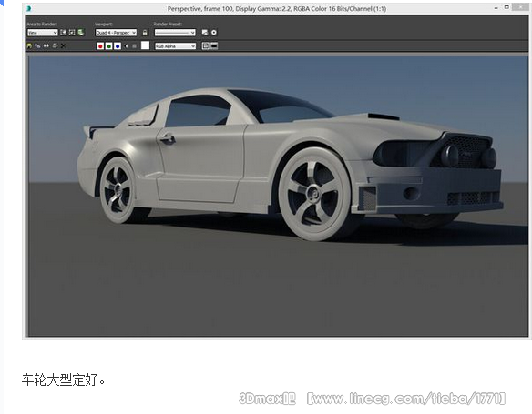532x414 pixels.
Task: Toggle the UI display icon
Action: click(x=214, y=46)
